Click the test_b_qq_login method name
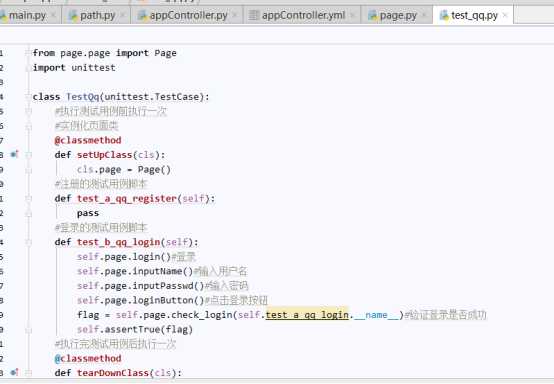The image size is (554, 384). [118, 242]
